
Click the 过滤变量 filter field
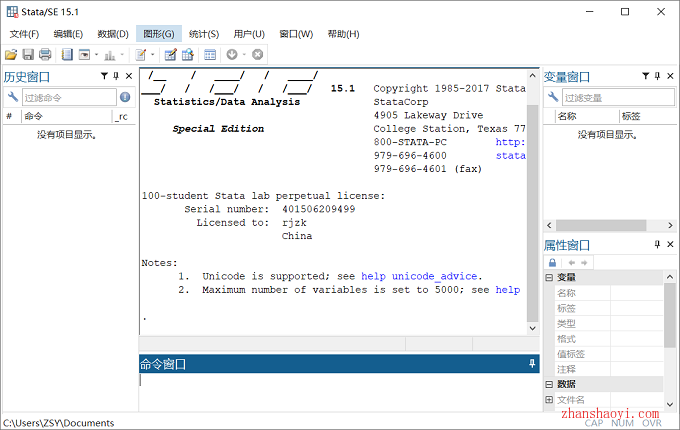pyautogui.click(x=618, y=98)
